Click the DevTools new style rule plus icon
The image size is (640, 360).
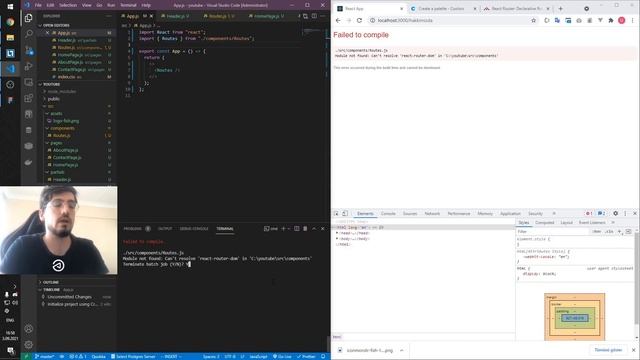coord(619,231)
